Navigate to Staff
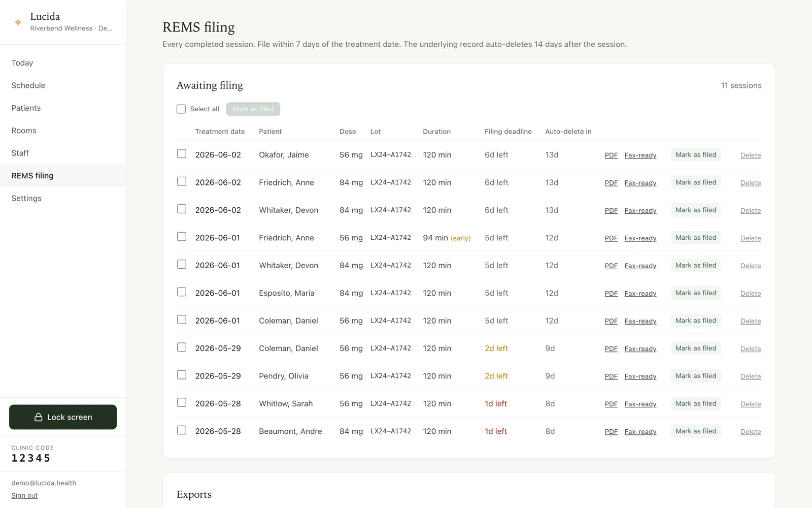The width and height of the screenshot is (812, 508). click(x=63, y=153)
